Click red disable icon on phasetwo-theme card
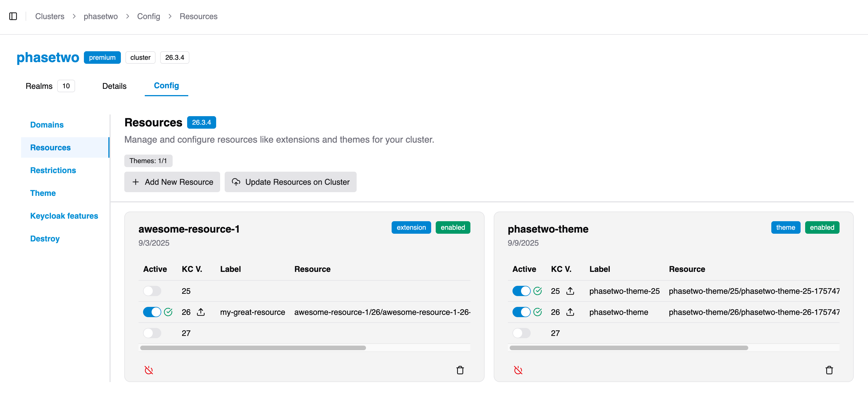The width and height of the screenshot is (868, 394). (x=518, y=370)
